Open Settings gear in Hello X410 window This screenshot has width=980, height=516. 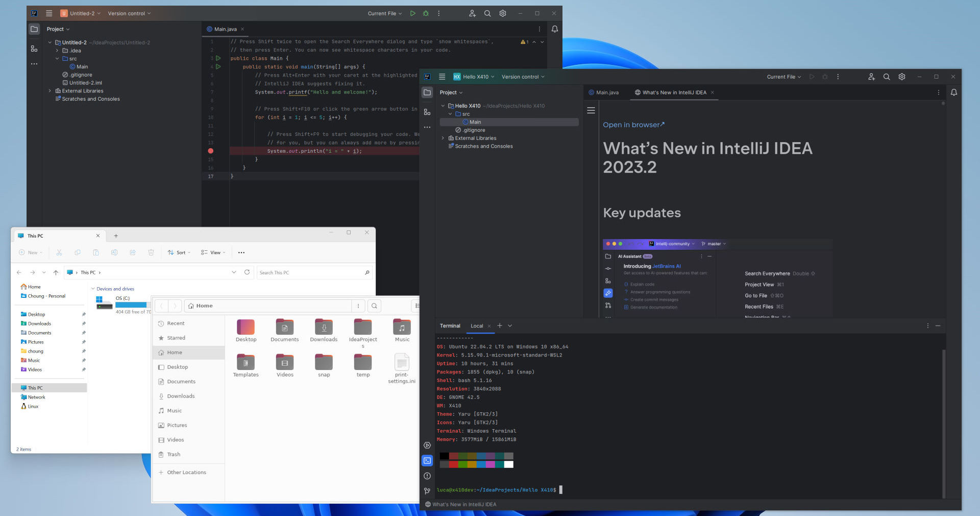click(902, 77)
